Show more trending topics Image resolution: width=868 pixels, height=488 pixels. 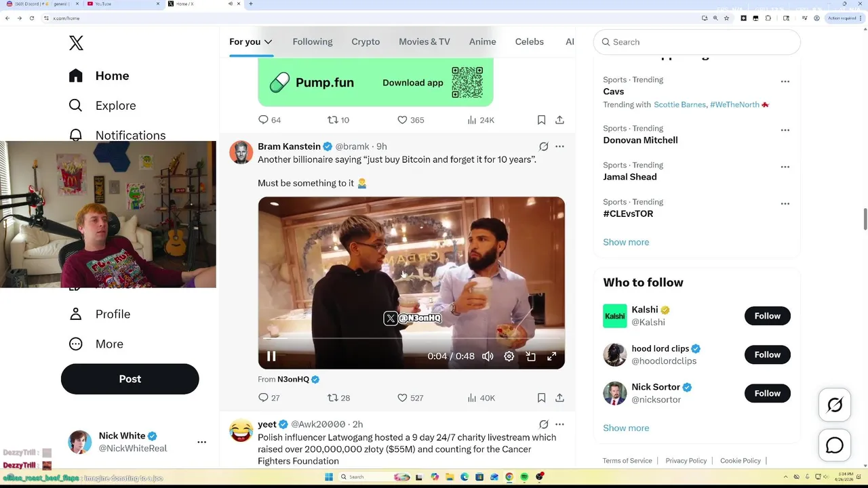626,242
